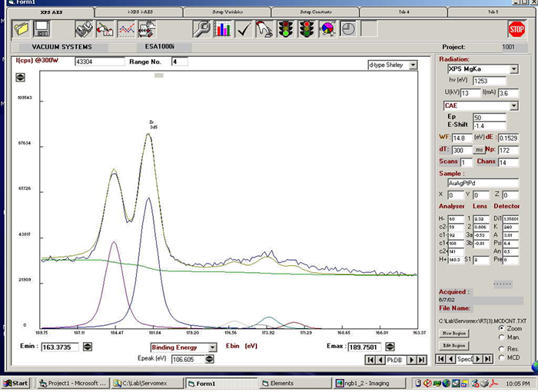Image resolution: width=538 pixels, height=392 pixels.
Task: Click the open folder icon
Action: click(x=21, y=29)
